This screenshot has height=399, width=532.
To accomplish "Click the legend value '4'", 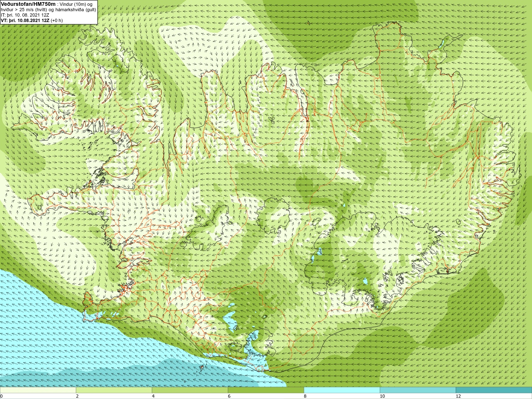I will click(x=153, y=396).
